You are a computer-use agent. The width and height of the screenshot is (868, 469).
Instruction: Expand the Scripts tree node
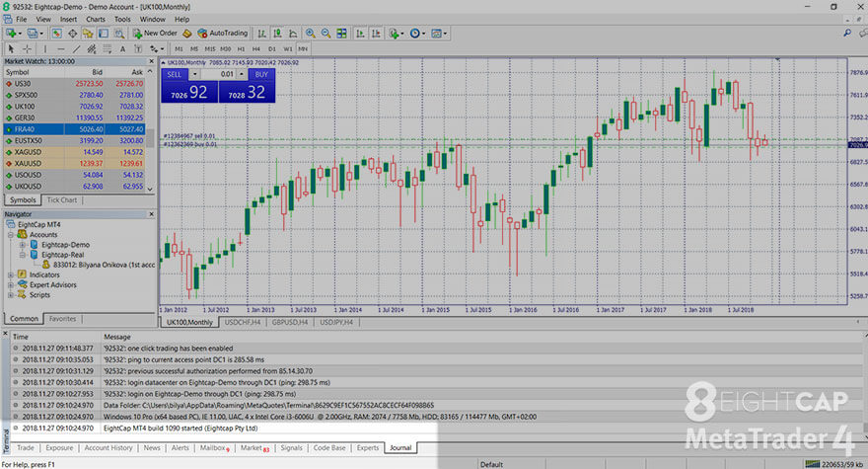(11, 295)
